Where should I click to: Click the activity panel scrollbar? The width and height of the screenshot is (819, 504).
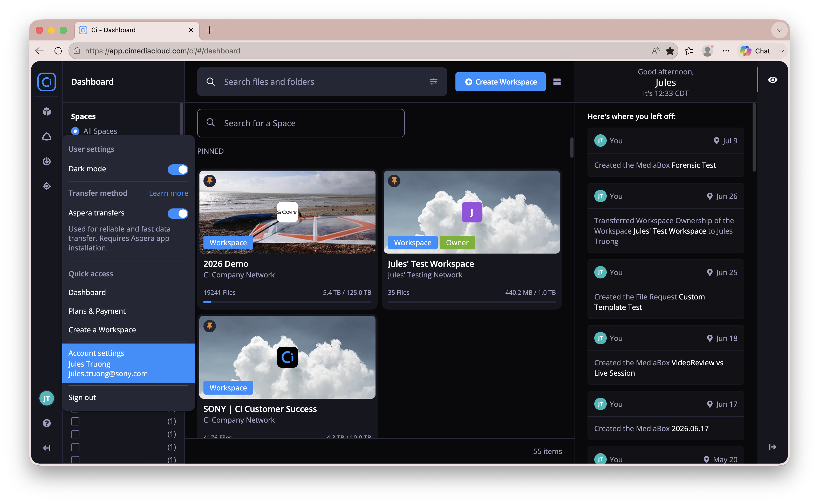point(753,137)
